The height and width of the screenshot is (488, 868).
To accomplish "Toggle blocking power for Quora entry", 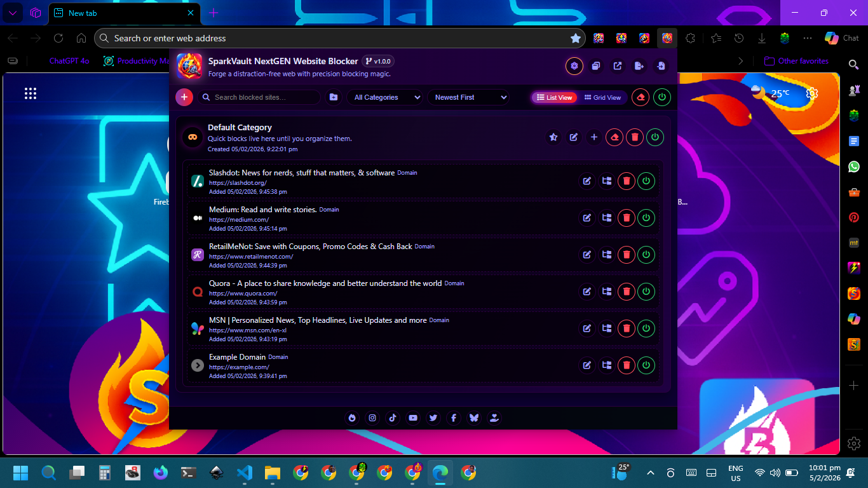I will click(646, 292).
